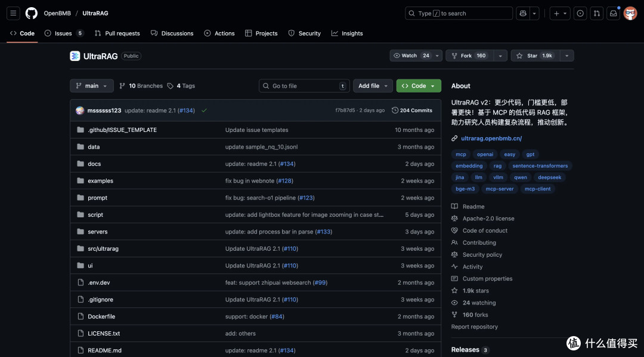Image resolution: width=644 pixels, height=357 pixels.
Task: Click the Type / to search box
Action: tap(459, 13)
